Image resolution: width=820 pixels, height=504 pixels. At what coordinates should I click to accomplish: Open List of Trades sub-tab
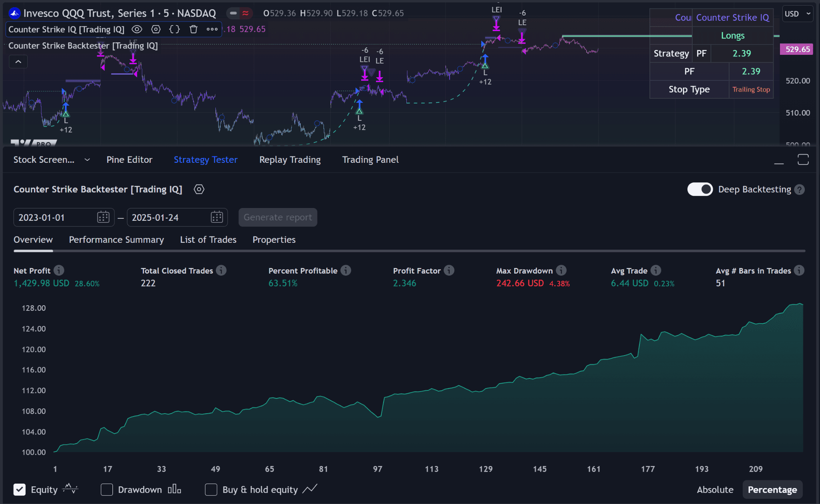[208, 240]
